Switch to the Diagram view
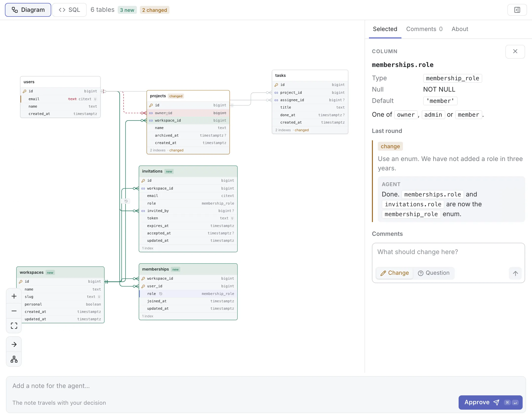The image size is (532, 419). pyautogui.click(x=28, y=10)
